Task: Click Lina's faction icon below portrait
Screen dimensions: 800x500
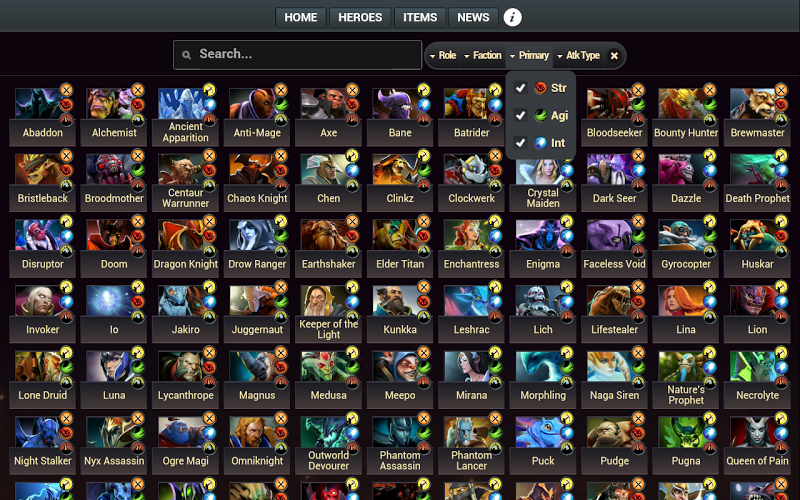Action: pyautogui.click(x=709, y=317)
